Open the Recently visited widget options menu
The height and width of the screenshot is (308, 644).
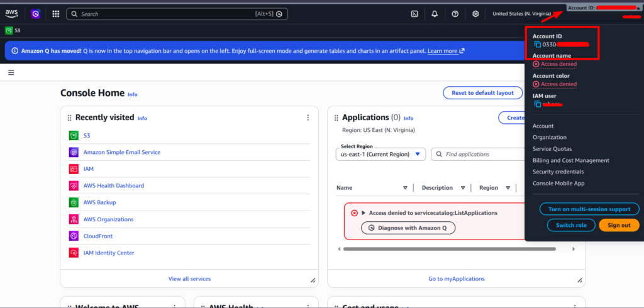(x=308, y=118)
